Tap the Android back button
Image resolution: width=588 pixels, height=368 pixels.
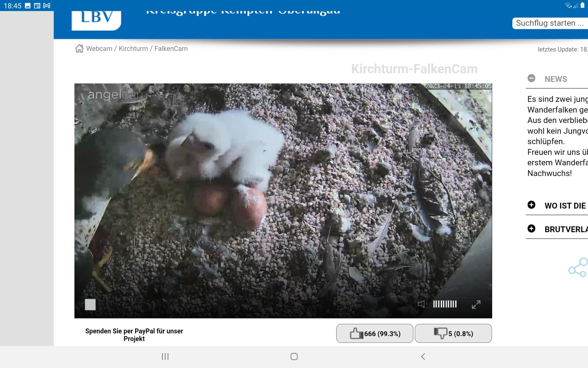[x=423, y=356]
